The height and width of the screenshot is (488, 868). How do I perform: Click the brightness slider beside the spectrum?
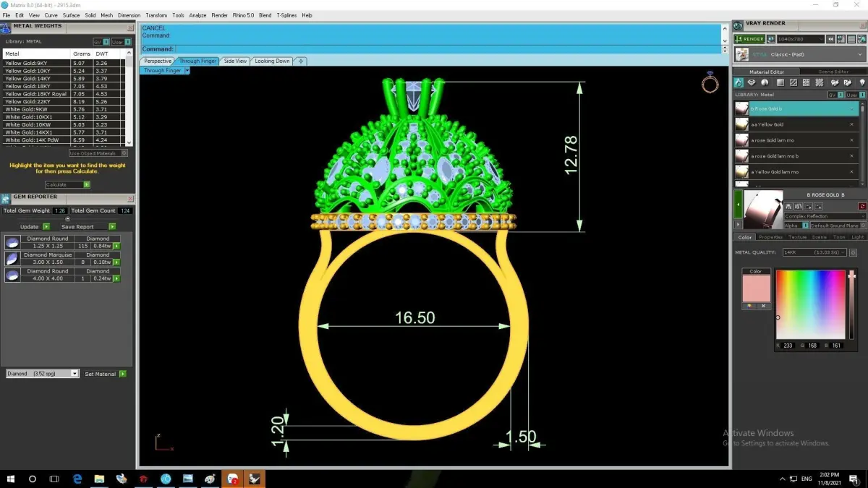pyautogui.click(x=852, y=304)
